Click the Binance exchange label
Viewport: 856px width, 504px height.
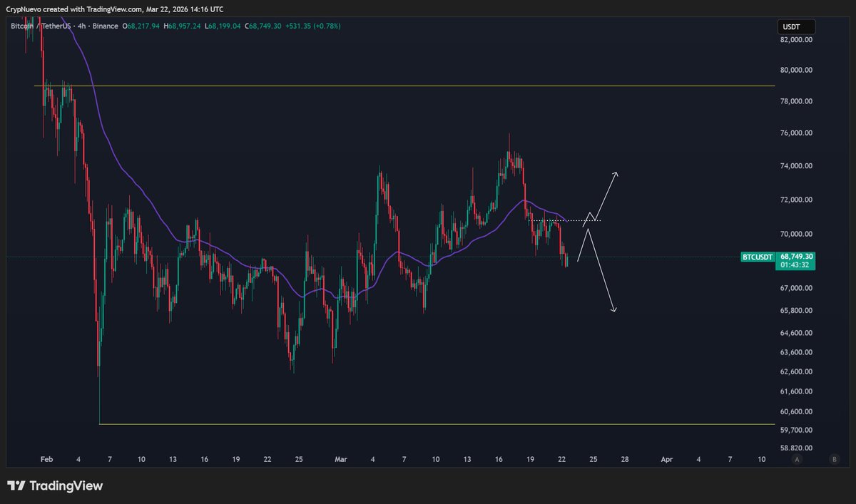click(x=104, y=26)
